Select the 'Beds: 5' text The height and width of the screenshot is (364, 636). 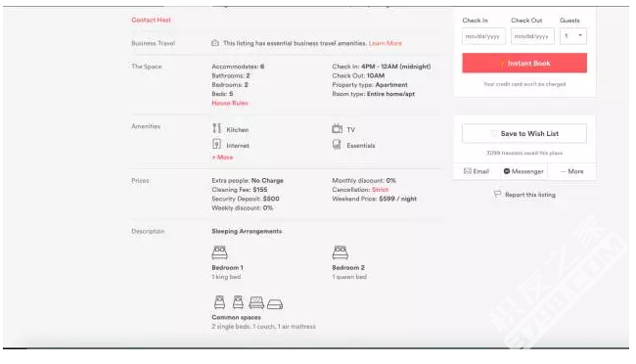222,94
